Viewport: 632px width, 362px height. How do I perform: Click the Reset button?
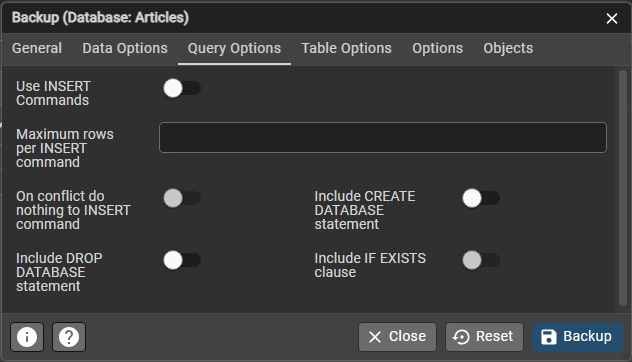coord(484,337)
